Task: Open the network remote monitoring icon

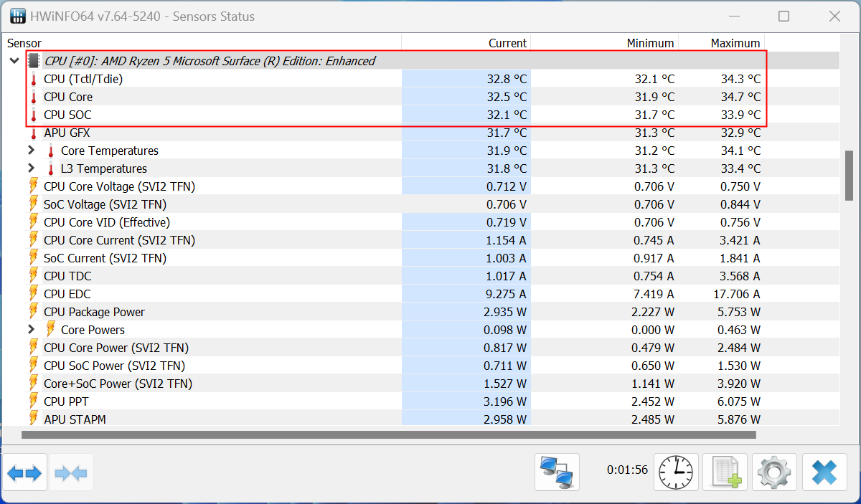Action: (557, 472)
